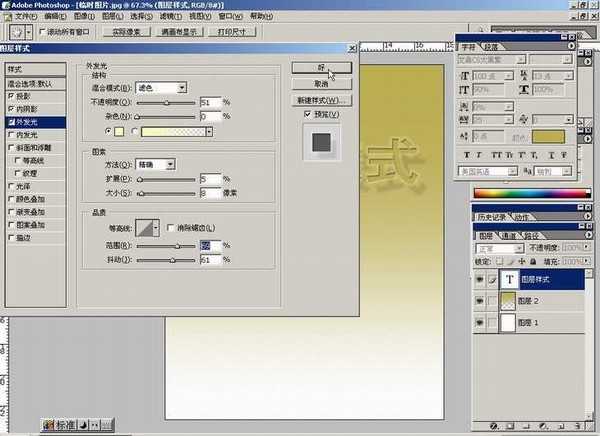Open the glow gradient picker dropdown arrow
The image size is (600, 436).
point(209,132)
